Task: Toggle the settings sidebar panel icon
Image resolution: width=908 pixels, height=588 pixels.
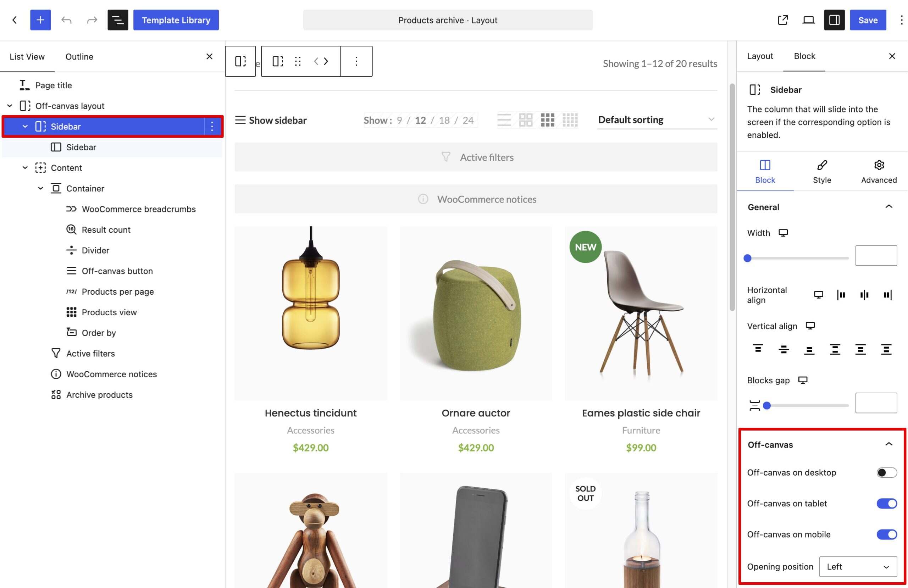Action: pyautogui.click(x=834, y=20)
